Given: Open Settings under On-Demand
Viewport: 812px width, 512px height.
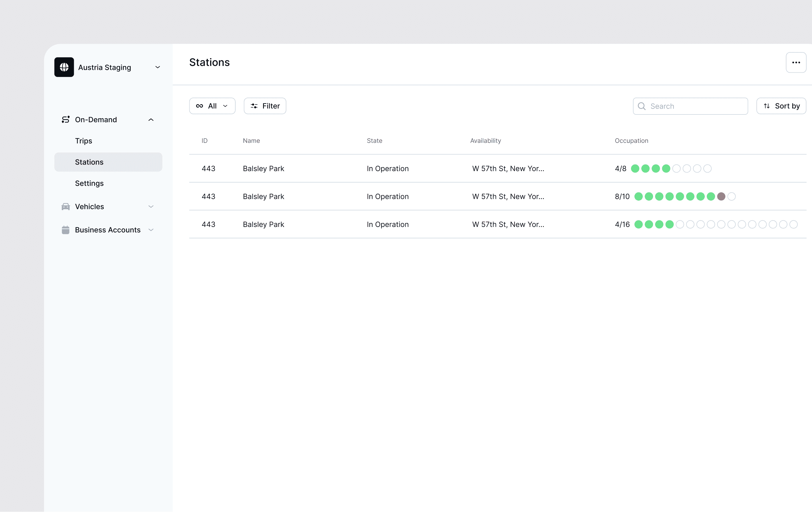Looking at the screenshot, I should click(89, 183).
